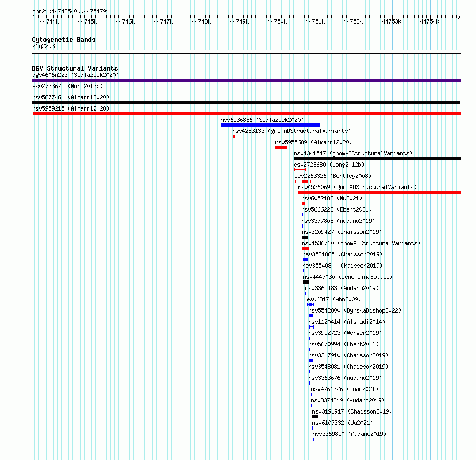Open nsv4341547 (gnomADStructuralVariants) label
The image size is (476, 460).
pyautogui.click(x=353, y=153)
